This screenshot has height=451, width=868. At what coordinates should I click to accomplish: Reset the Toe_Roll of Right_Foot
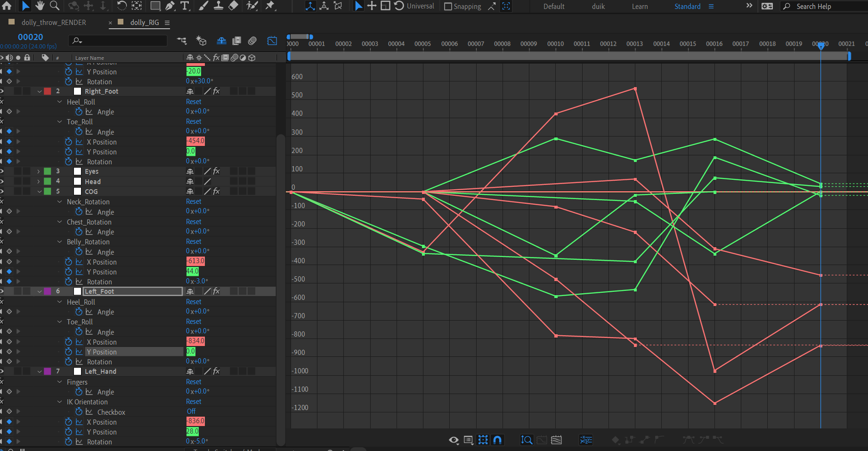193,121
